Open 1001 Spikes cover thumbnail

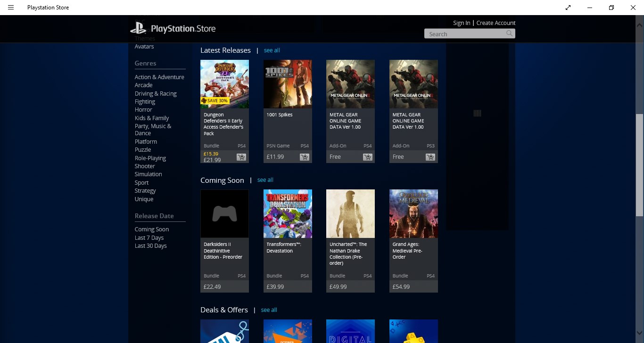click(x=288, y=84)
